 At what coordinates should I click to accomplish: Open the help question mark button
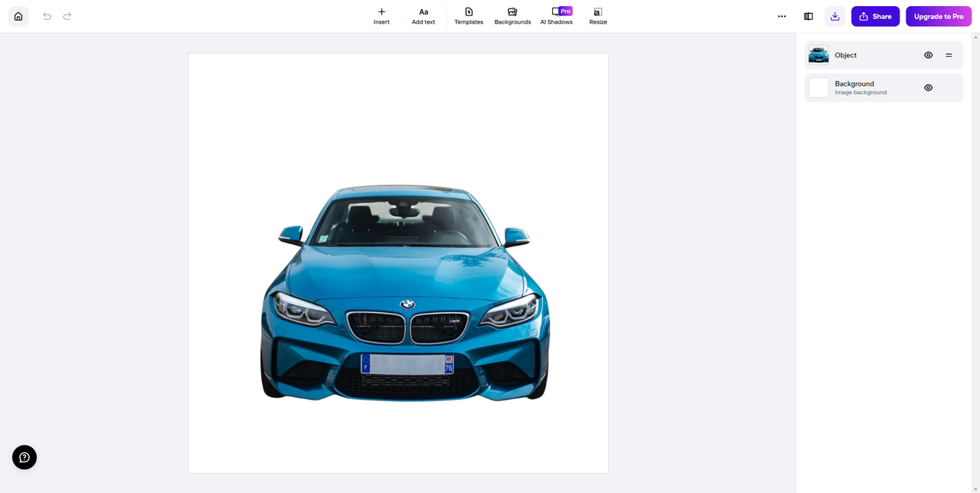[24, 457]
